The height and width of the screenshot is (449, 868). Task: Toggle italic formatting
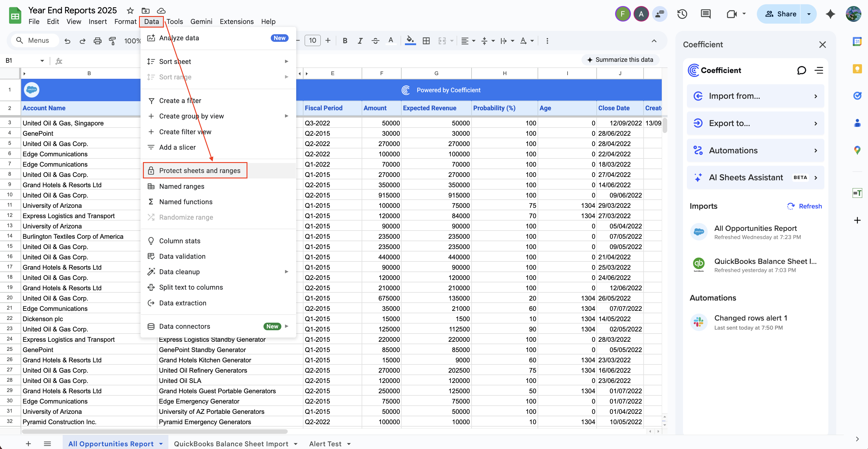360,41
